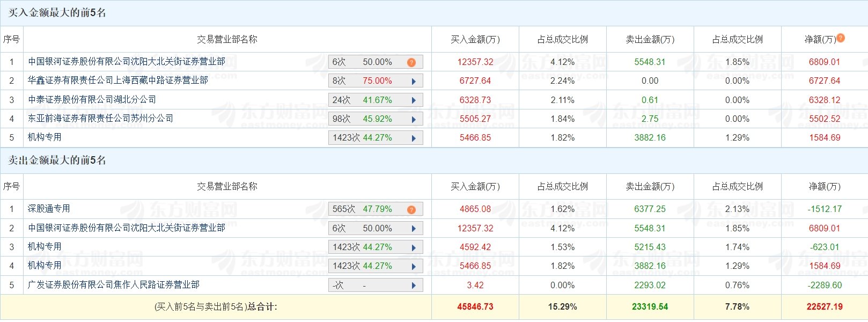
Task: Click blue arrow in 华鑫证券 row
Action: tap(414, 82)
